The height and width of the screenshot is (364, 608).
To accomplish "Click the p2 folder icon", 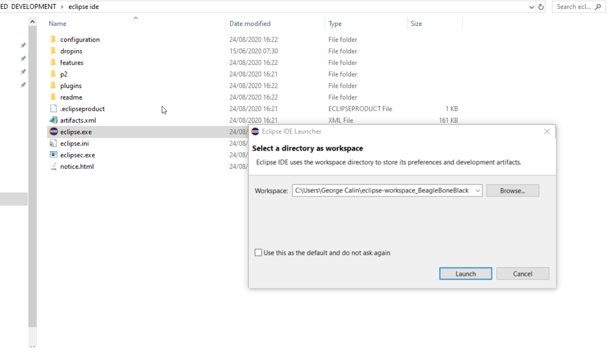I will [x=53, y=74].
